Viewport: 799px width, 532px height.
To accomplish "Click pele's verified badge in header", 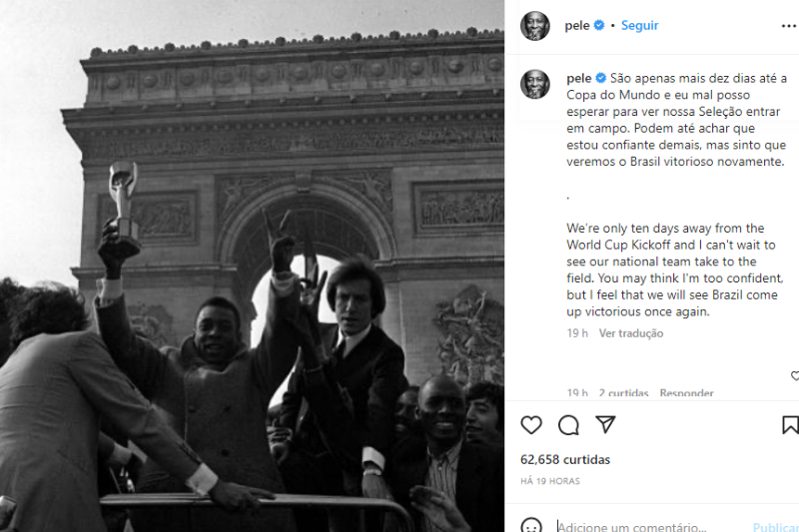I will (599, 25).
